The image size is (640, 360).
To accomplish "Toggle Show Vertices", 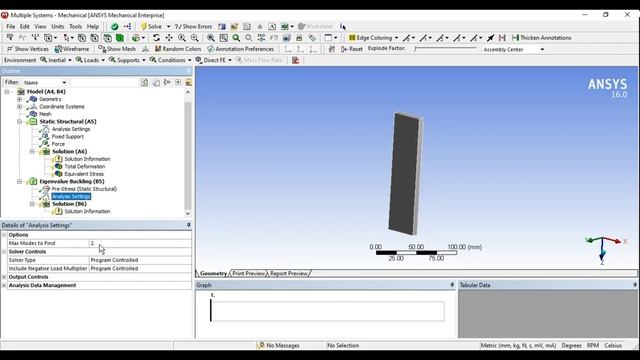I will click(28, 49).
